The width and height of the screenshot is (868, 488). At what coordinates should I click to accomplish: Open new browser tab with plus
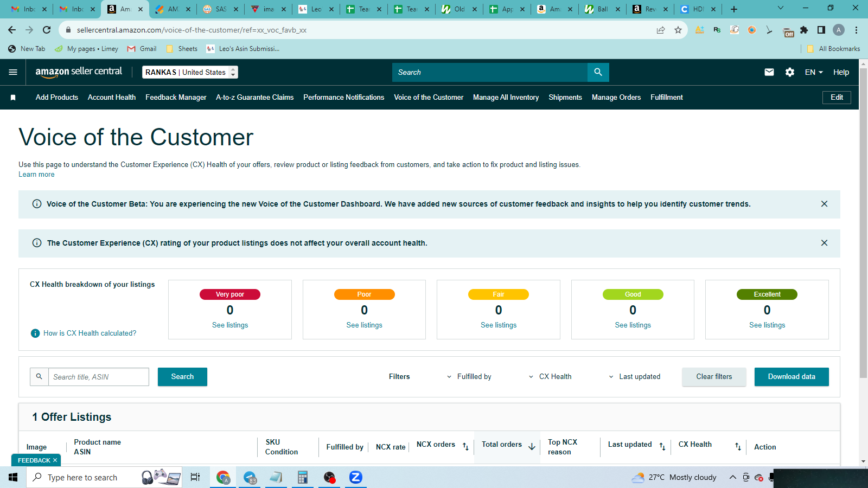pos(734,9)
